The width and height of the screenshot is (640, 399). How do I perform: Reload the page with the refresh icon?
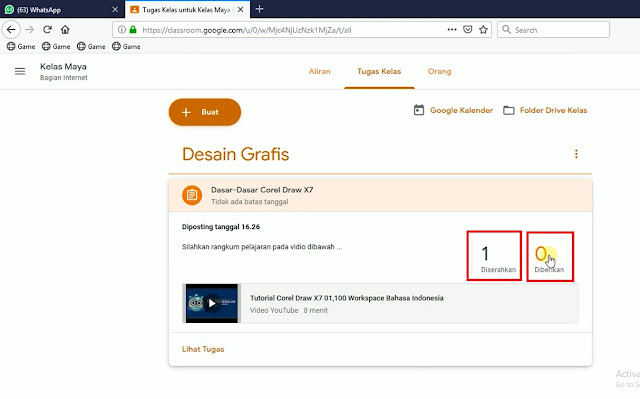pyautogui.click(x=47, y=29)
